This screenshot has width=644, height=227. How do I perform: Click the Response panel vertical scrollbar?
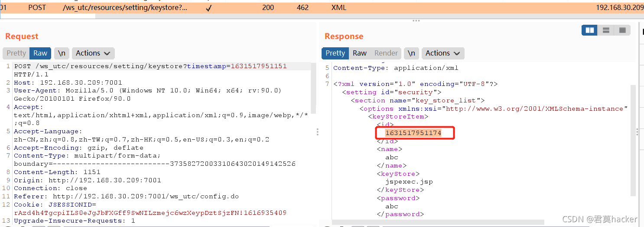click(x=633, y=140)
